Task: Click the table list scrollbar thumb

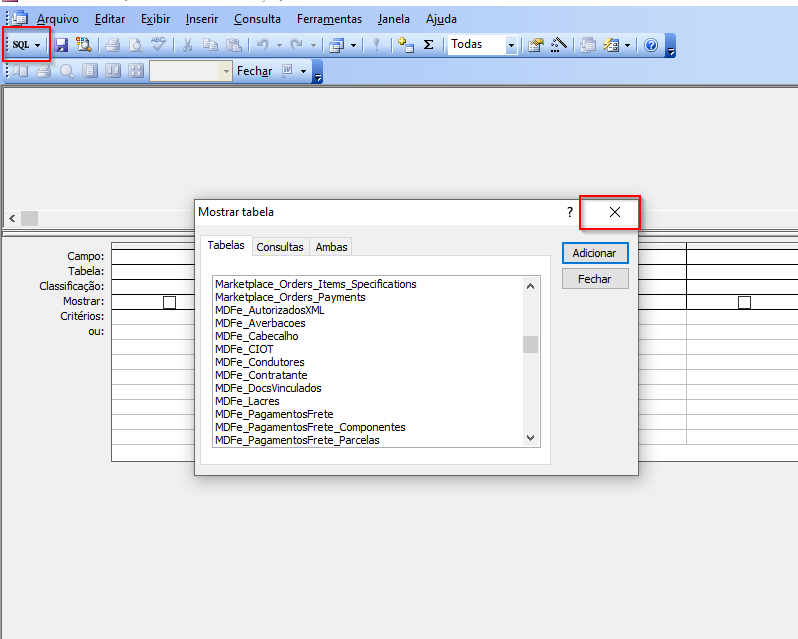Action: pyautogui.click(x=530, y=345)
